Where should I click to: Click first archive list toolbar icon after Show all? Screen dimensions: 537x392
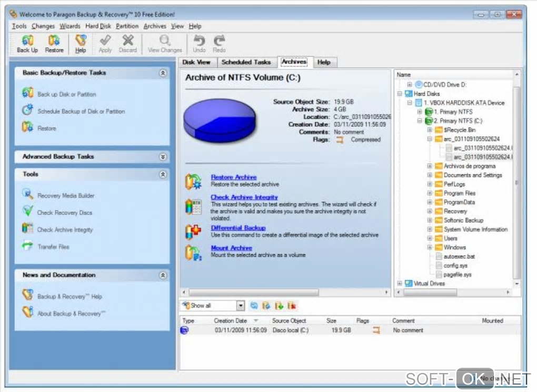click(254, 306)
